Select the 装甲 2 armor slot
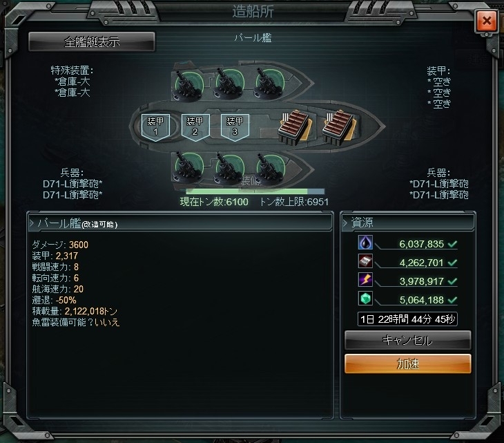 click(x=195, y=126)
